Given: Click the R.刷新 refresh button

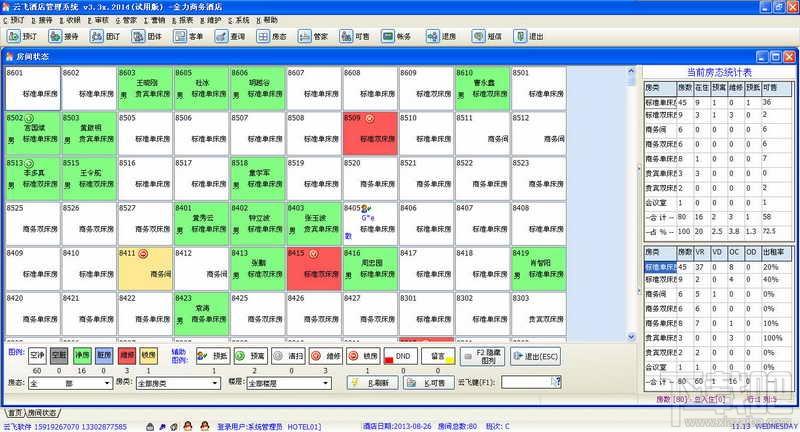Looking at the screenshot, I should coord(372,383).
